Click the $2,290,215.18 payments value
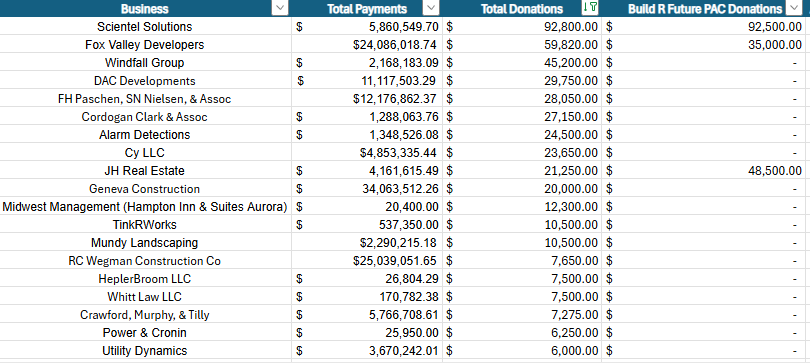 398,243
